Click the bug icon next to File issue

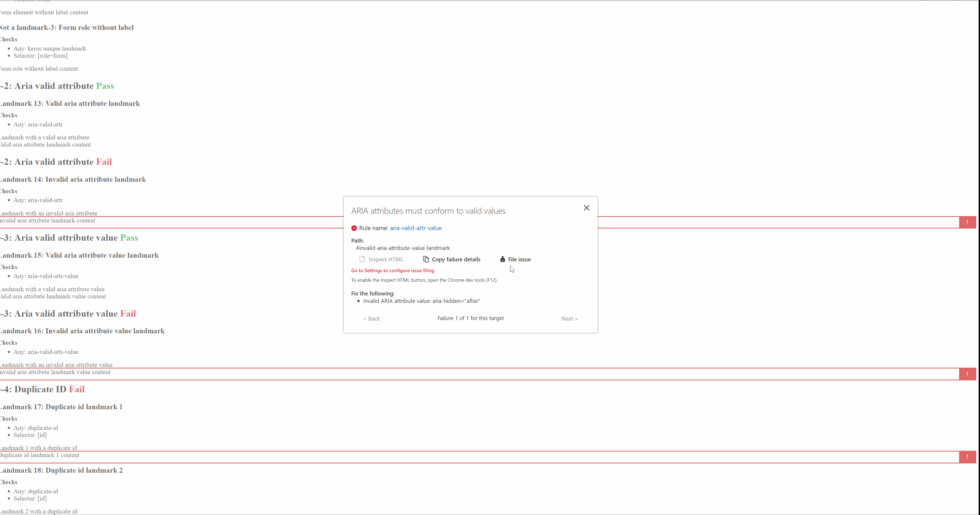coord(502,259)
